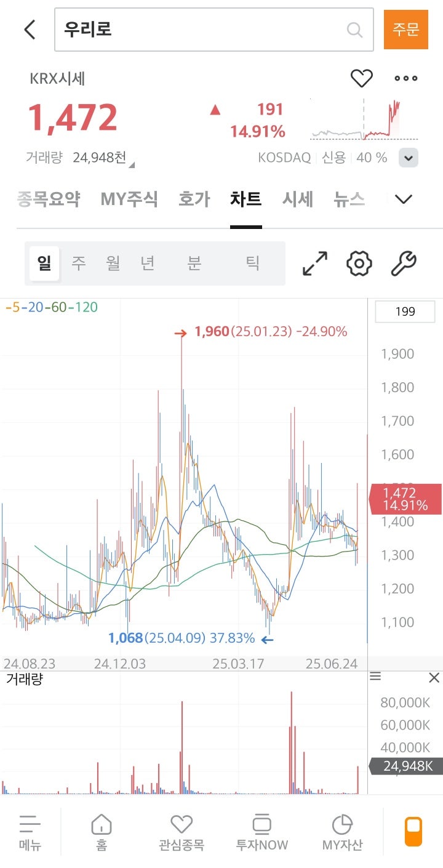Tap the 60-day moving average legend
The height and width of the screenshot is (868, 443).
tap(55, 307)
